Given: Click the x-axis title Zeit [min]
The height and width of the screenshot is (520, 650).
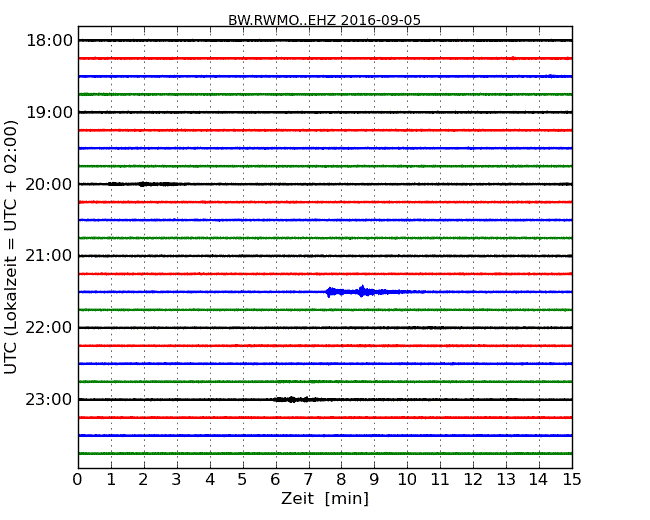Looking at the screenshot, I should (325, 498).
